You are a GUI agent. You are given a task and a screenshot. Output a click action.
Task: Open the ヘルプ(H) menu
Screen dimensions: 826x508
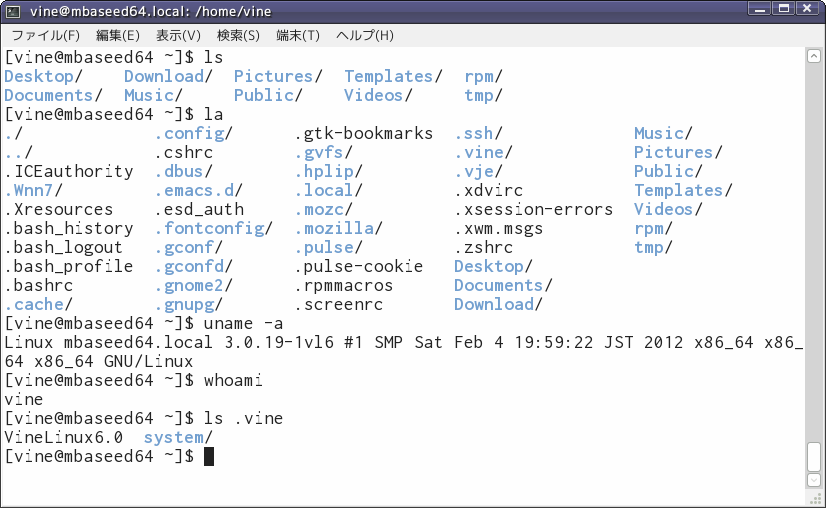[x=365, y=35]
